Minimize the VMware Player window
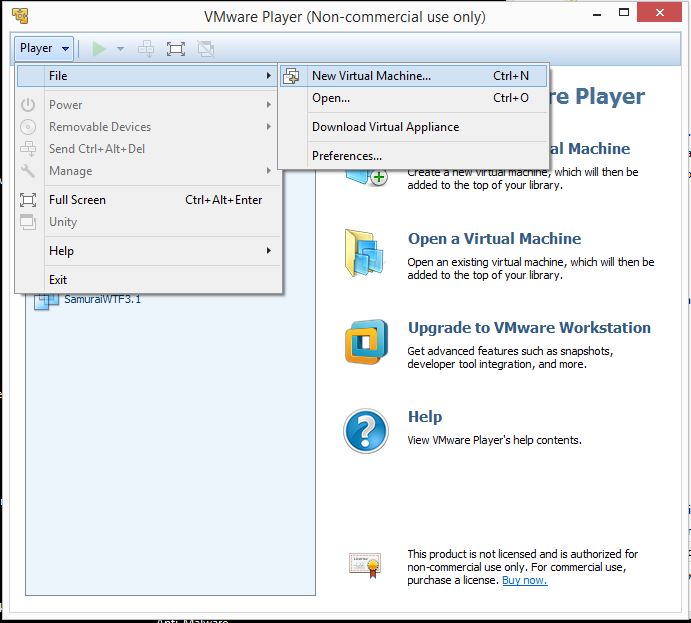Screen dimensions: 691x623 (x=597, y=13)
